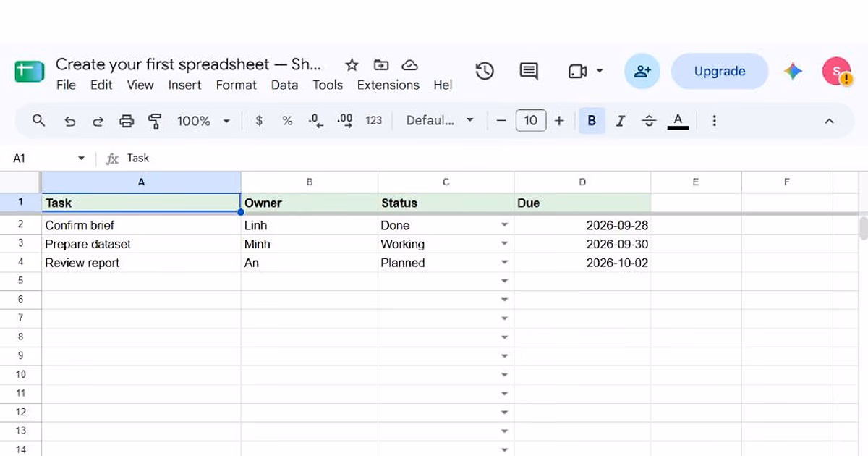
Task: Open the Edit menu
Action: point(101,85)
